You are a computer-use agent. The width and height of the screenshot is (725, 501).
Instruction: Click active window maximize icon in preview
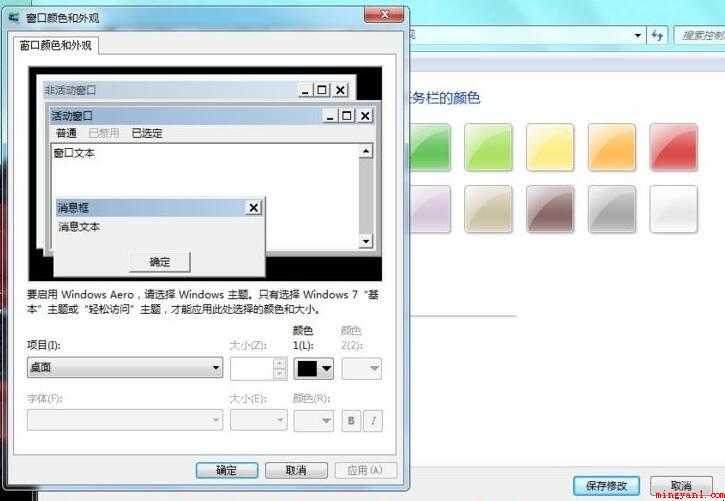(347, 116)
